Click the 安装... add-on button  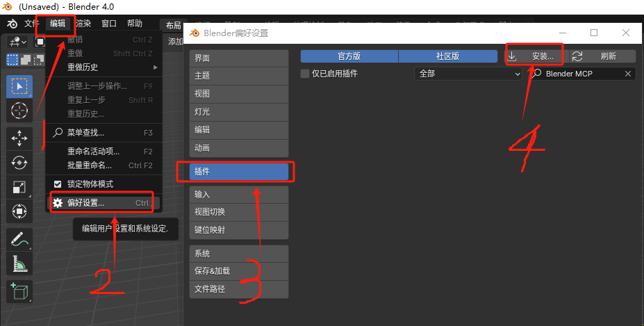[536, 56]
